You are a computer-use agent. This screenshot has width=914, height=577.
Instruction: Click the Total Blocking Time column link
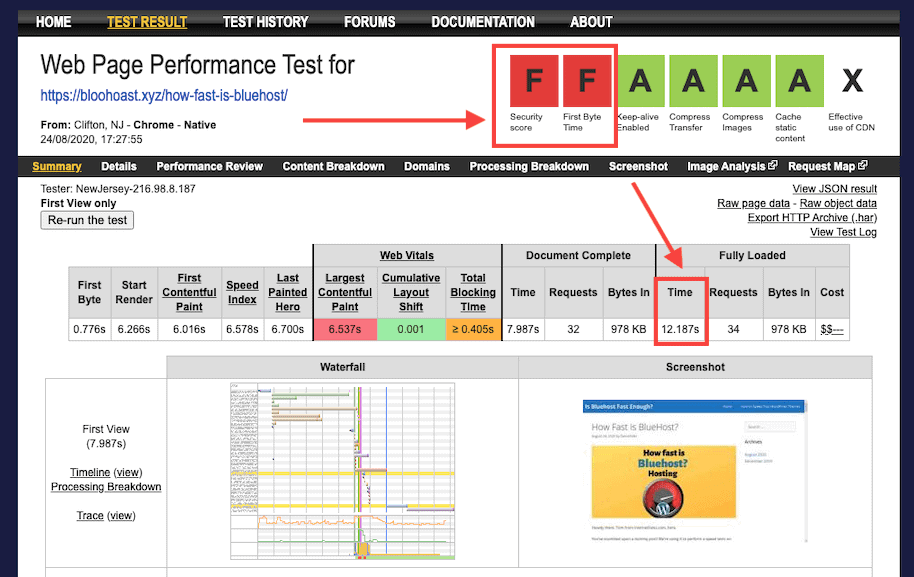(x=473, y=293)
